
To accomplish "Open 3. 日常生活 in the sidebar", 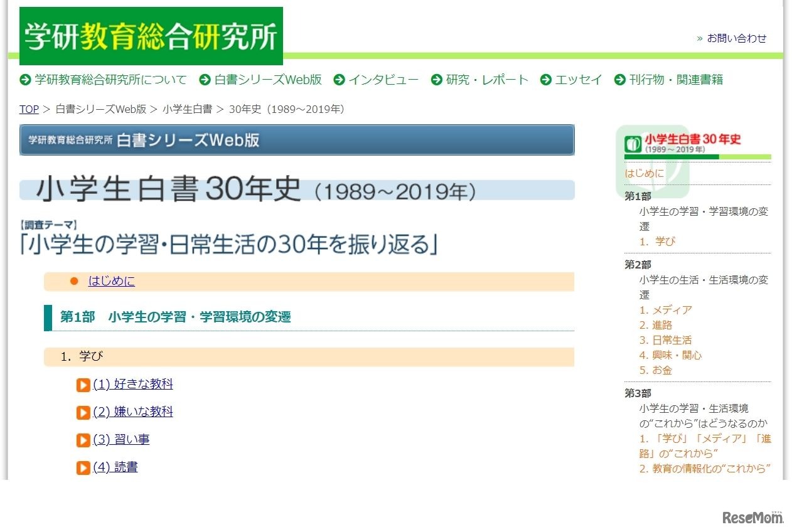I will pyautogui.click(x=666, y=340).
